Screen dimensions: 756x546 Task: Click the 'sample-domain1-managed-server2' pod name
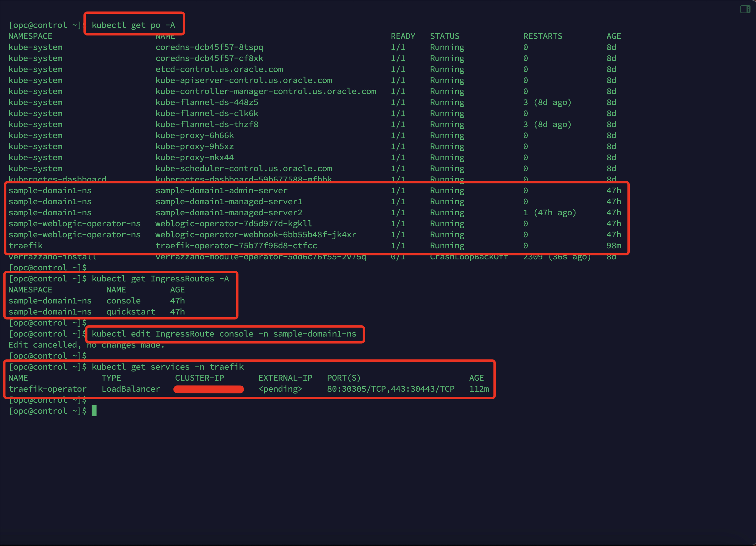pyautogui.click(x=229, y=213)
